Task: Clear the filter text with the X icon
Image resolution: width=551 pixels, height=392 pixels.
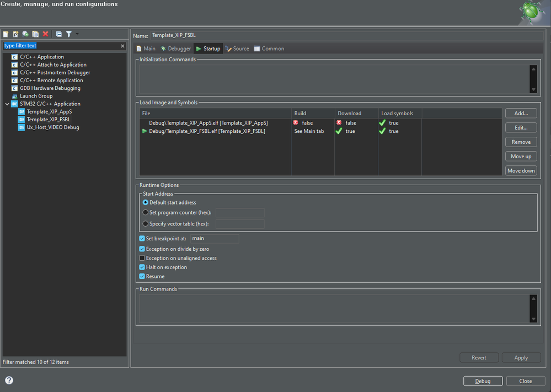Action: tap(122, 46)
